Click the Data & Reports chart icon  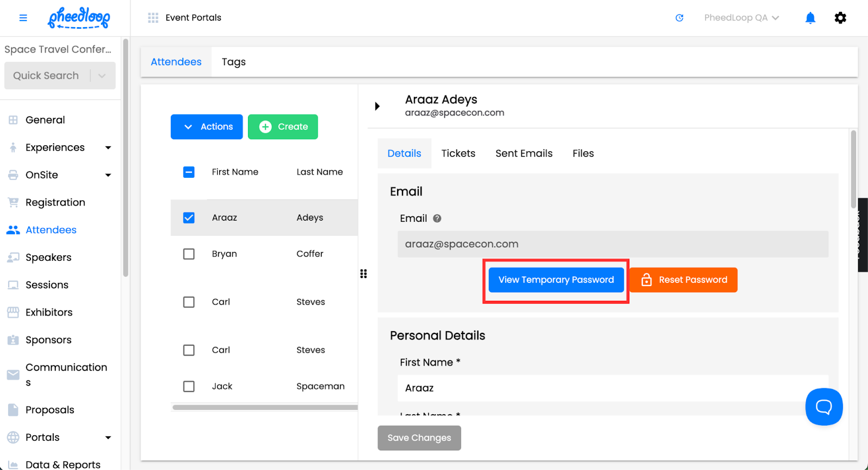point(13,465)
